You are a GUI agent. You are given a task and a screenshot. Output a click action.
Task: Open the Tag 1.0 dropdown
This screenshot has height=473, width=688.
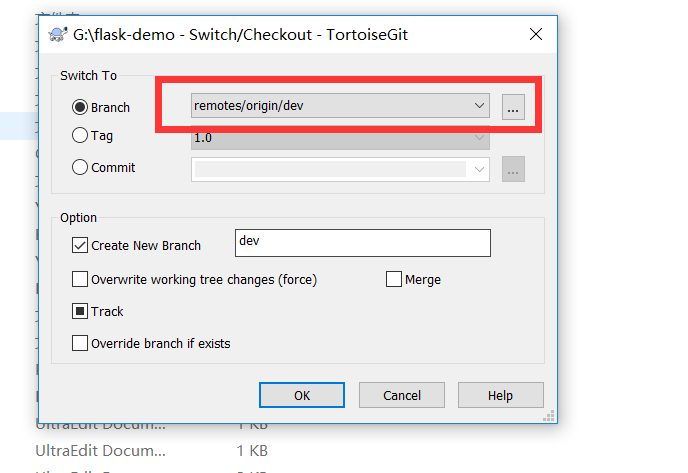tap(340, 138)
